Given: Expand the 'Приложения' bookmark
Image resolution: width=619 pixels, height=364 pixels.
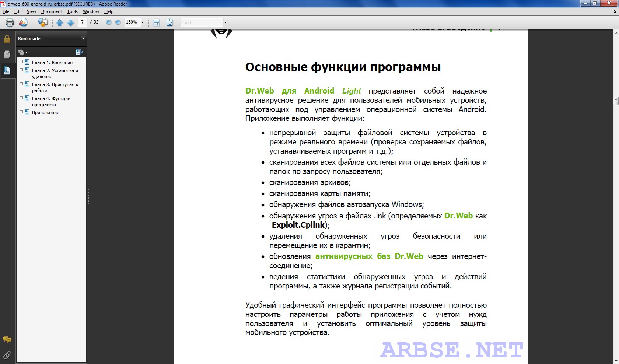Looking at the screenshot, I should tap(21, 112).
